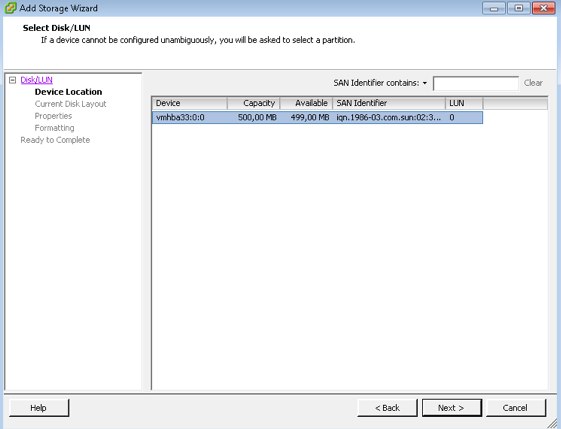
Task: Open the Disk/LUN wizard step link
Action: (36, 80)
